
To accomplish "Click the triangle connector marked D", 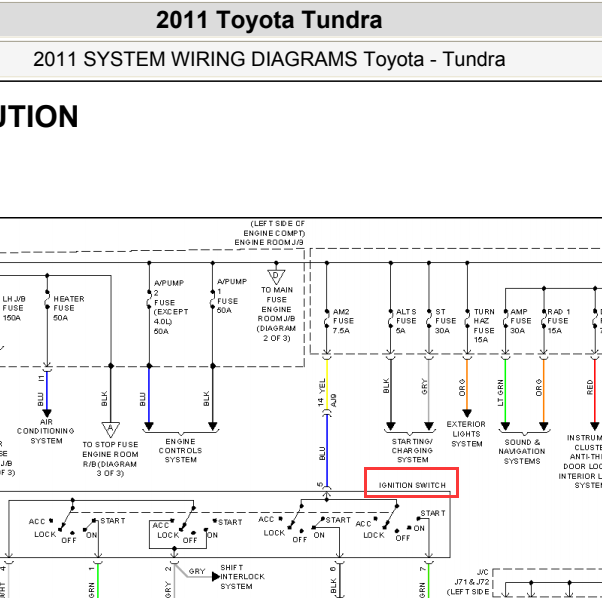I will [276, 276].
